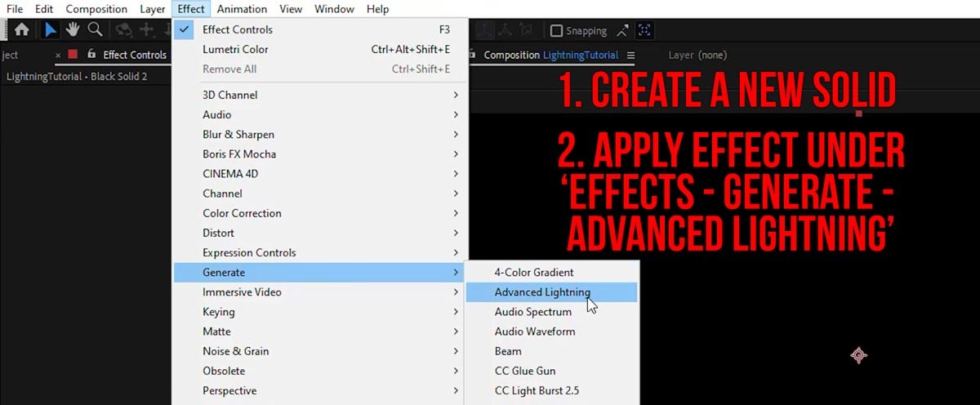Viewport: 980px width, 405px height.
Task: Open the File menu
Action: [x=15, y=9]
